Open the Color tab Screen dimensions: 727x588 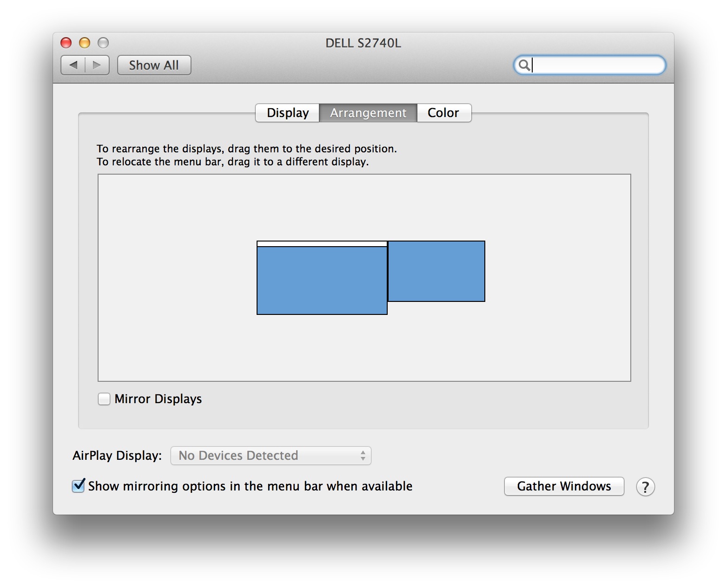tap(444, 113)
